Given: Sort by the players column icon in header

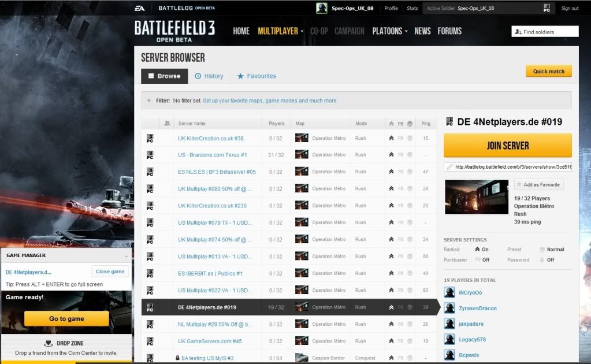Looking at the screenshot, I should (167, 123).
